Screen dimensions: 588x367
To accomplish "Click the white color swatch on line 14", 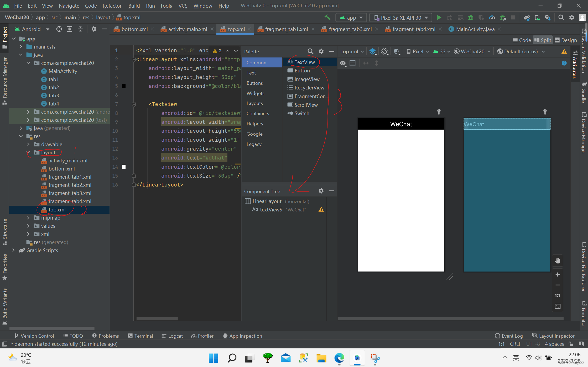I will coord(124,167).
